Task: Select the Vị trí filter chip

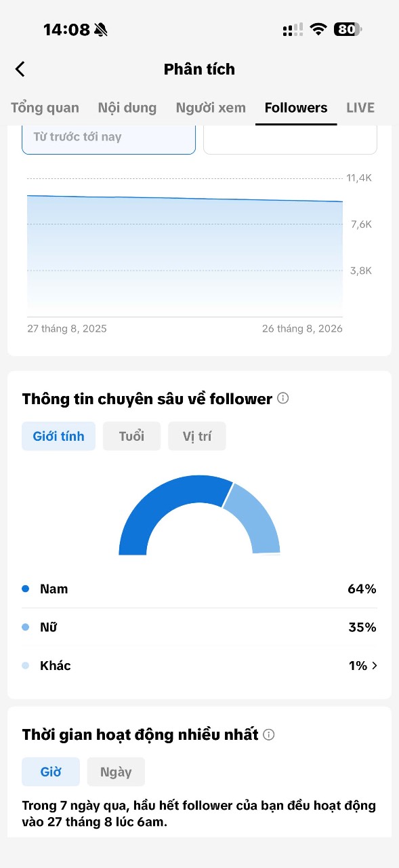Action: pos(197,436)
